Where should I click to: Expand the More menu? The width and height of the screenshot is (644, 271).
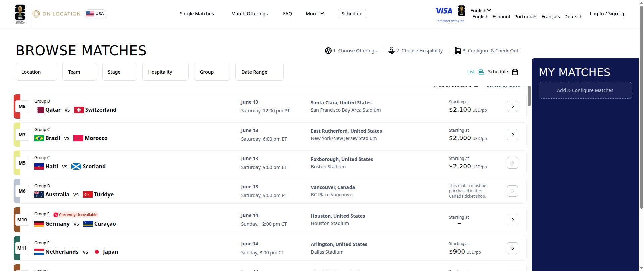point(315,14)
